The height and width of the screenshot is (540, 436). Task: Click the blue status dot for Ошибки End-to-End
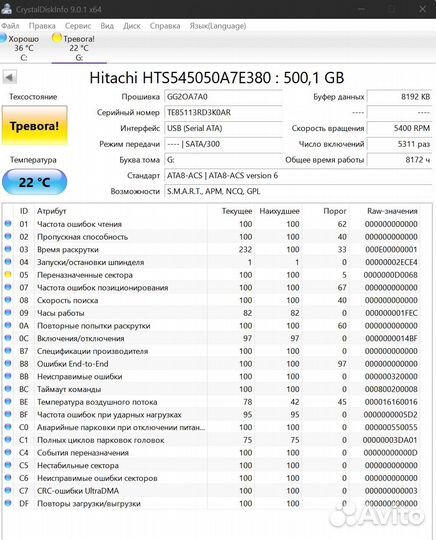point(8,363)
